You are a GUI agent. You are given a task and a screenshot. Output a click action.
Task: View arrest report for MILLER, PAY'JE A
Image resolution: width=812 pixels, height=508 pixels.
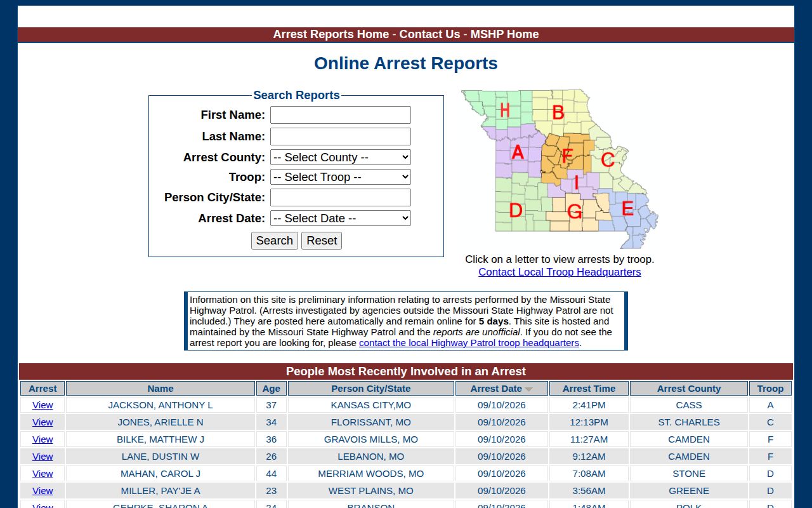pyautogui.click(x=43, y=491)
